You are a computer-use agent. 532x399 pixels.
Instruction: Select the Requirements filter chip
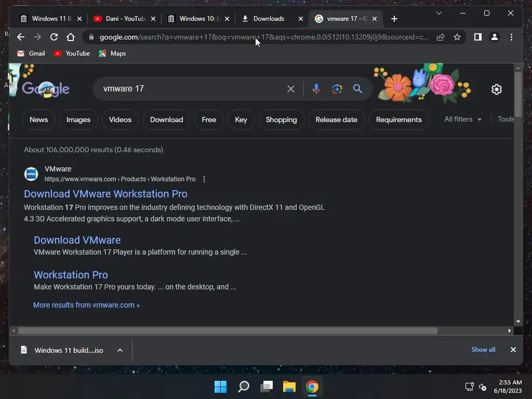point(398,119)
